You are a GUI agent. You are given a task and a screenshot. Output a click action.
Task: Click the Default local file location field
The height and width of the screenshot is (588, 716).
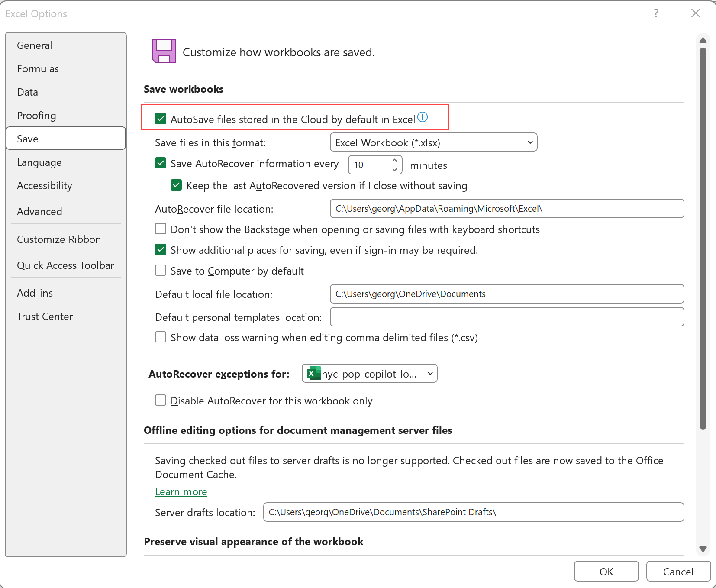[507, 294]
